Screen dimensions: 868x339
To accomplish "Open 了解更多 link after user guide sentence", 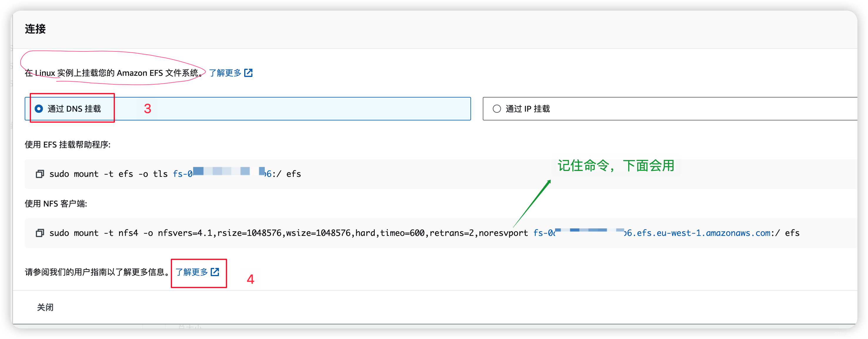I will click(x=192, y=272).
